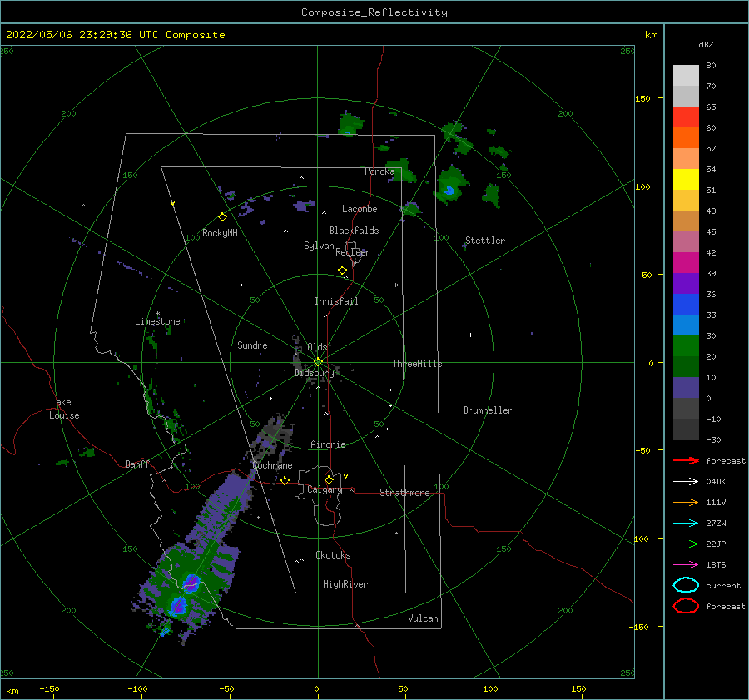Image resolution: width=749 pixels, height=700 pixels.
Task: Select the magenta 18TS arrow legend icon
Action: coord(686,565)
